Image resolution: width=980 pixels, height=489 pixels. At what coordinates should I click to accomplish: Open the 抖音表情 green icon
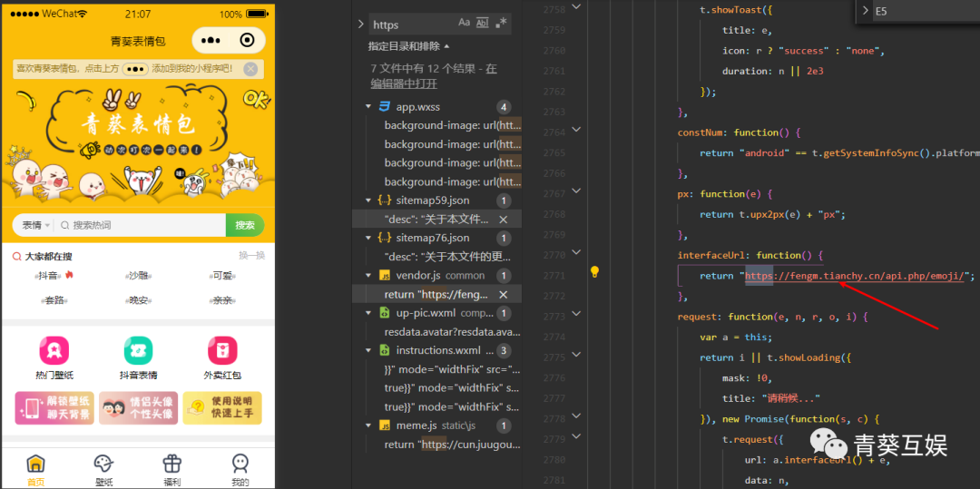point(138,350)
